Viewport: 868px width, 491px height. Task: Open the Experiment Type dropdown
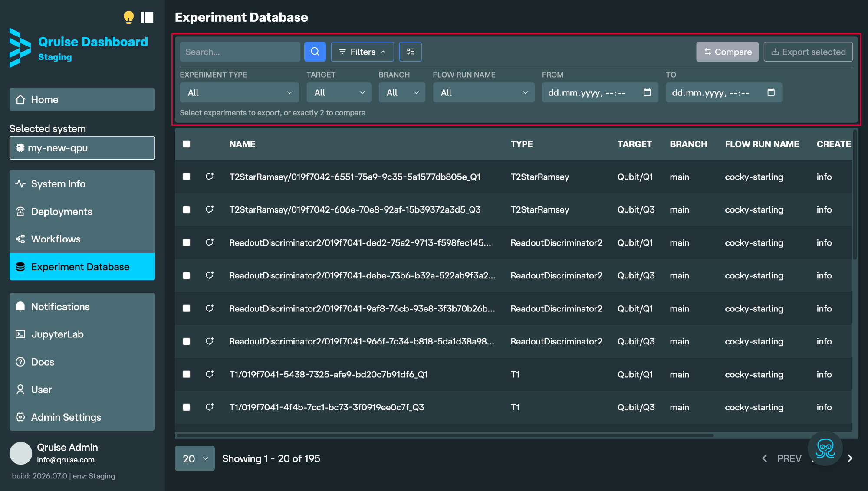pos(239,92)
